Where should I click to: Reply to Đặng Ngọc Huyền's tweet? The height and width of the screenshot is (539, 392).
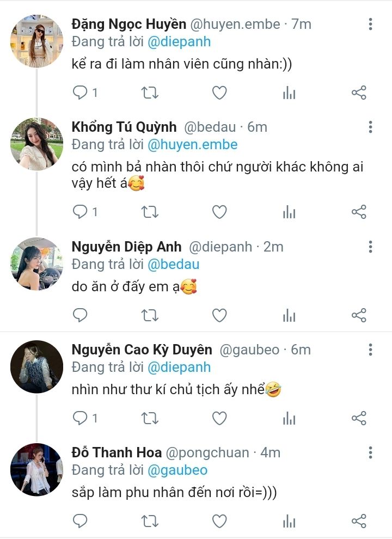pyautogui.click(x=81, y=93)
